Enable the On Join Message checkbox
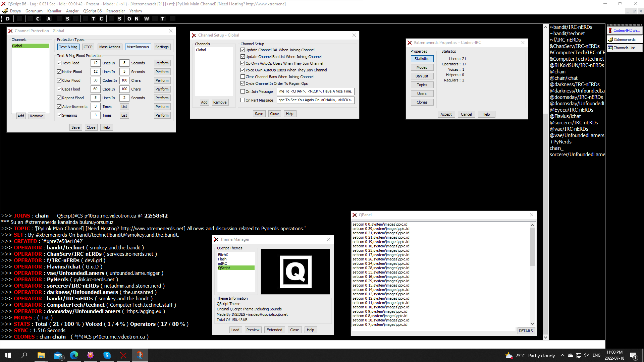This screenshot has width=644, height=362. (x=243, y=92)
